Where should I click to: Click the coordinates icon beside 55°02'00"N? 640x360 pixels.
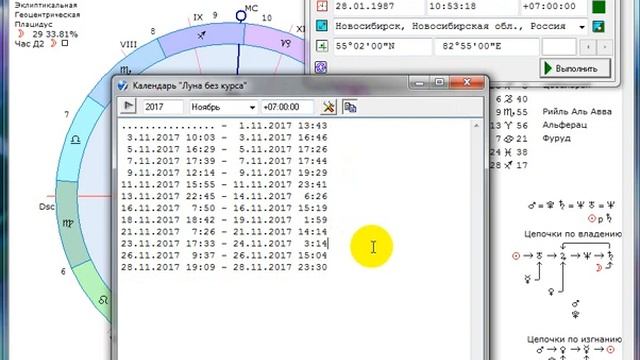pyautogui.click(x=322, y=46)
